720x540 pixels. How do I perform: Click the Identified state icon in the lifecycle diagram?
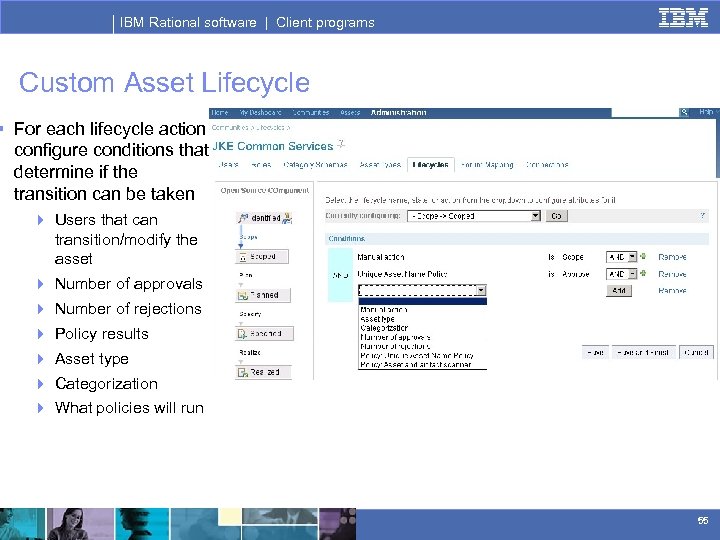click(243, 218)
